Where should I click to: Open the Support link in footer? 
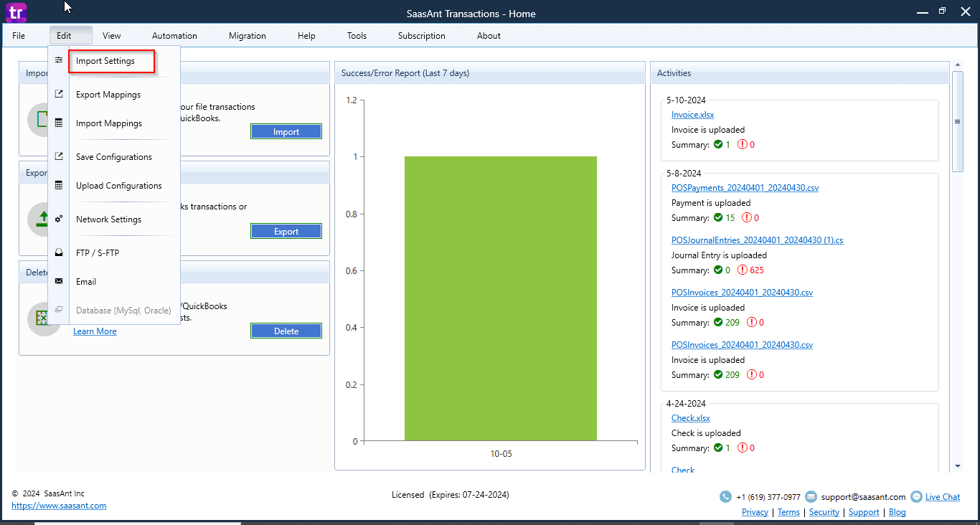864,512
